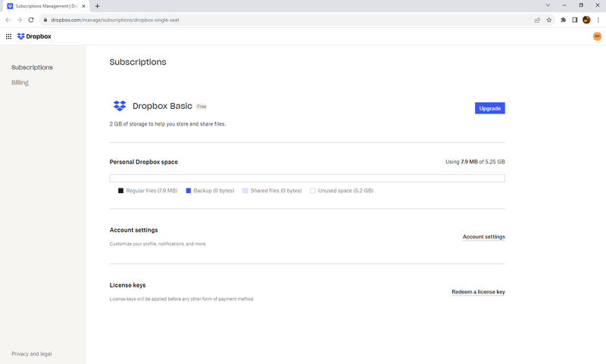The image size is (606, 364).
Task: Switch to the Subscriptions Management tab
Action: click(x=45, y=5)
